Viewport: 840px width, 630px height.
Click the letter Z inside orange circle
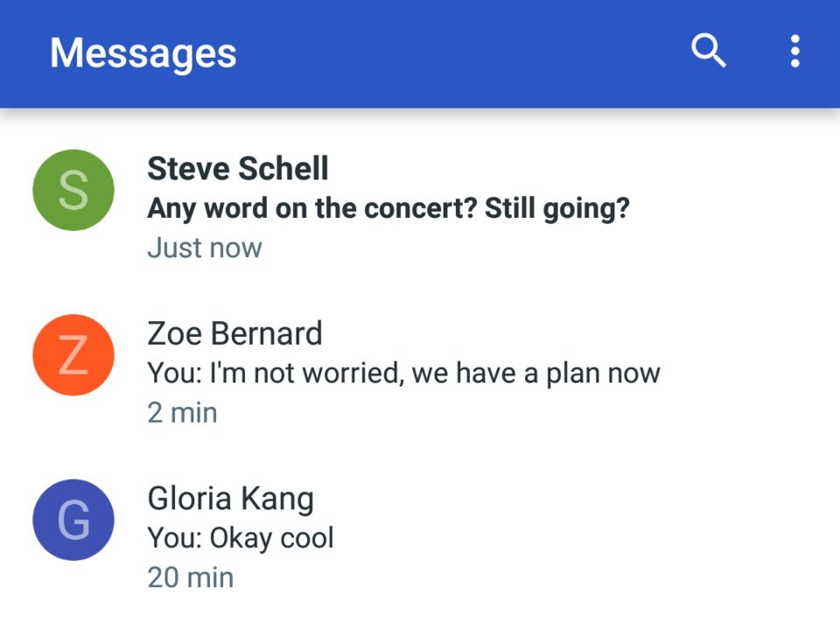tap(73, 355)
